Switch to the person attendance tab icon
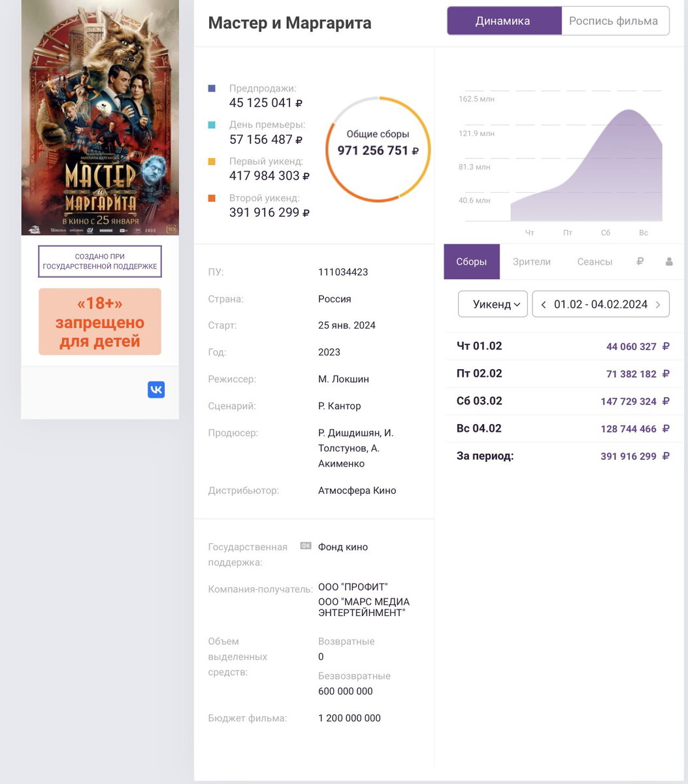Viewport: 688px width, 784px height. coord(669,261)
